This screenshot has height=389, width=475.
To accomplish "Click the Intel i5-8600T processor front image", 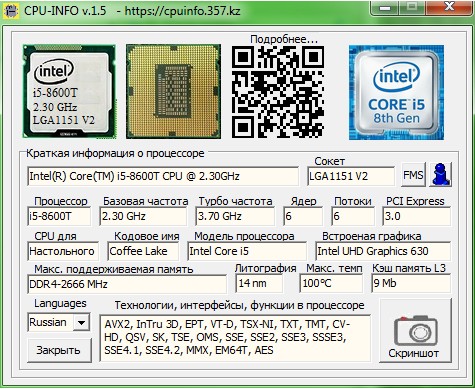I will point(69,92).
